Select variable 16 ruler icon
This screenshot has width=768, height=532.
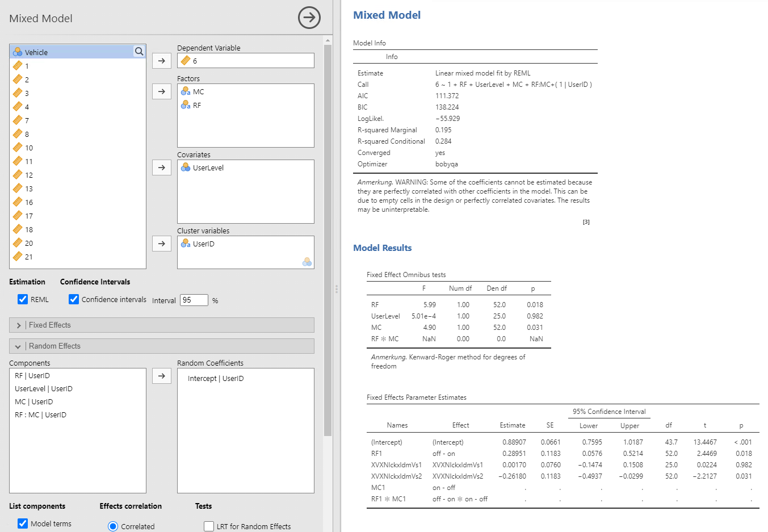click(x=18, y=202)
